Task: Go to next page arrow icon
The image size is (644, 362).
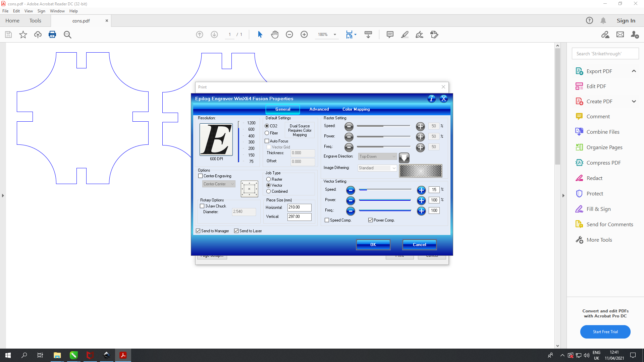Action: [x=214, y=35]
